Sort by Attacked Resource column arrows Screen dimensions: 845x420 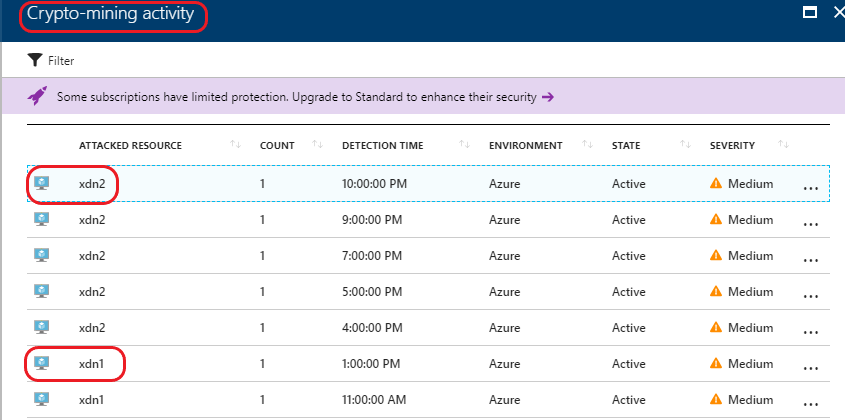[235, 144]
